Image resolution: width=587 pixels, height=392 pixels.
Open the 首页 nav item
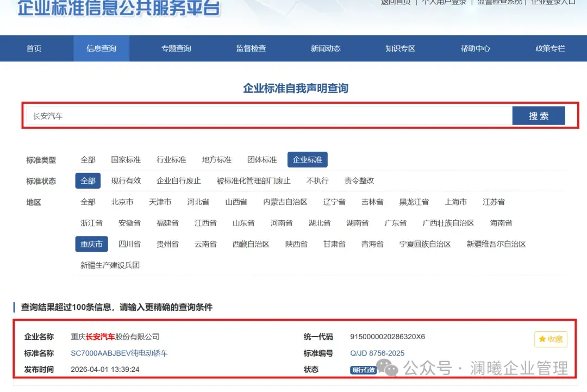(x=34, y=48)
